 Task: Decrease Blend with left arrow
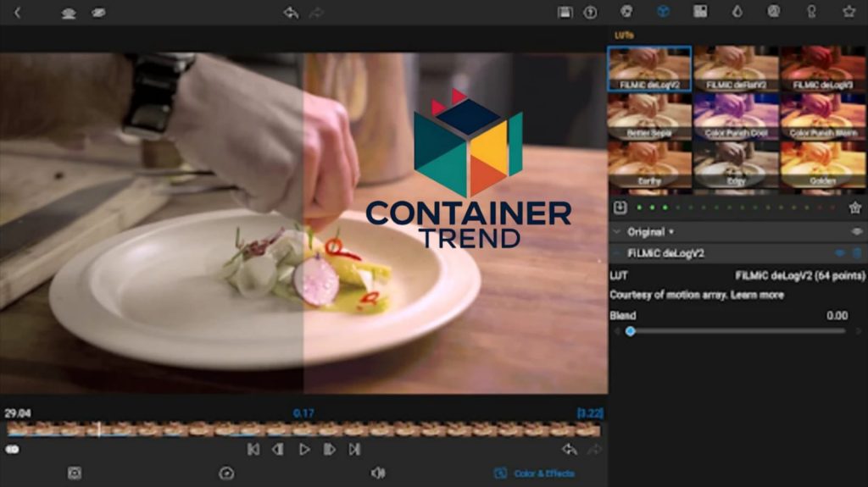point(616,331)
